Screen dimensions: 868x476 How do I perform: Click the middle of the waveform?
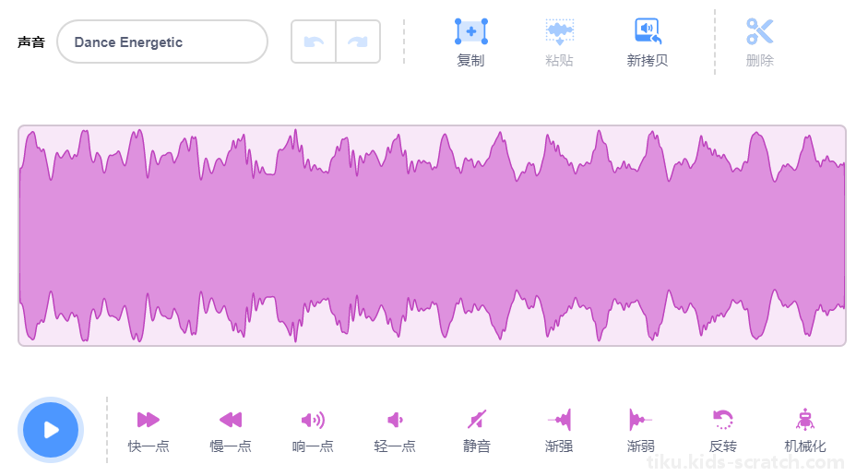[x=432, y=236]
